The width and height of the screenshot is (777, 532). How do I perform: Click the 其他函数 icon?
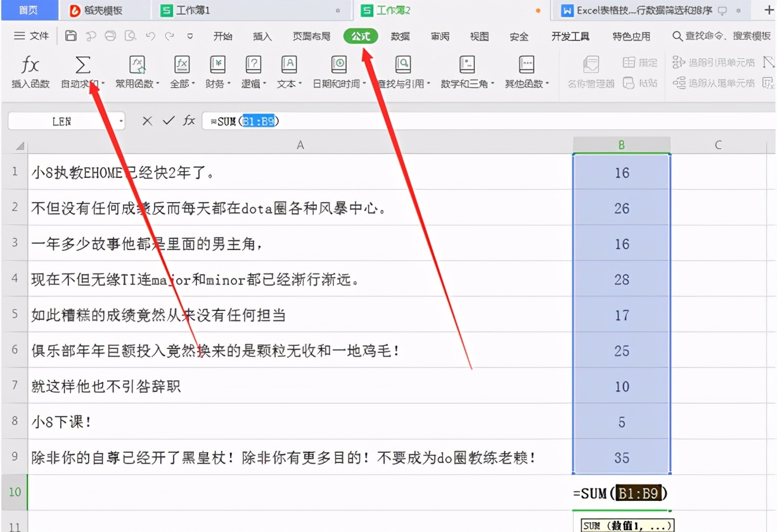[526, 64]
